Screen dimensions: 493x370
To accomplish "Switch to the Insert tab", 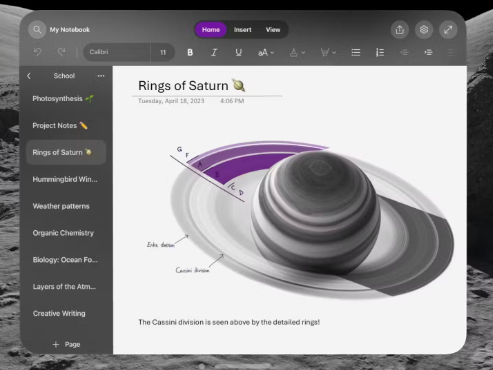I will 242,30.
